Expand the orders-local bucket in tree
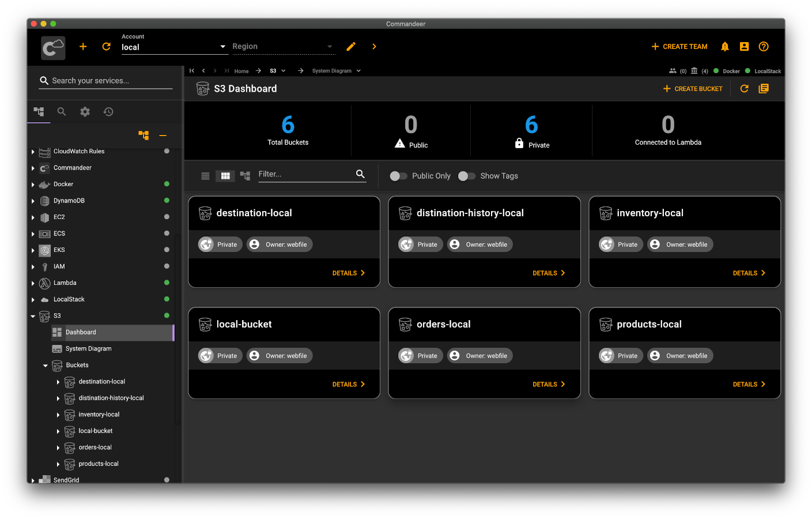Image resolution: width=812 pixels, height=519 pixels. (x=58, y=448)
